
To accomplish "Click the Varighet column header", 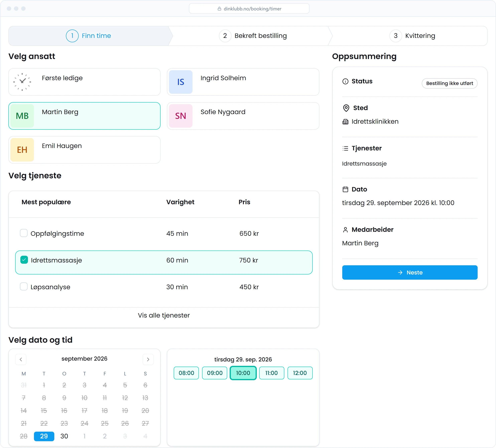I will coord(180,202).
